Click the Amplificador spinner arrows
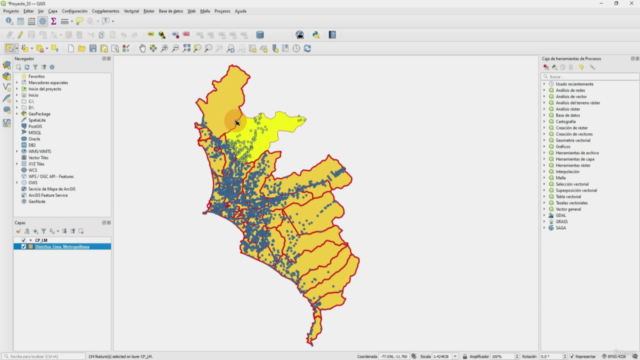 coord(517,356)
